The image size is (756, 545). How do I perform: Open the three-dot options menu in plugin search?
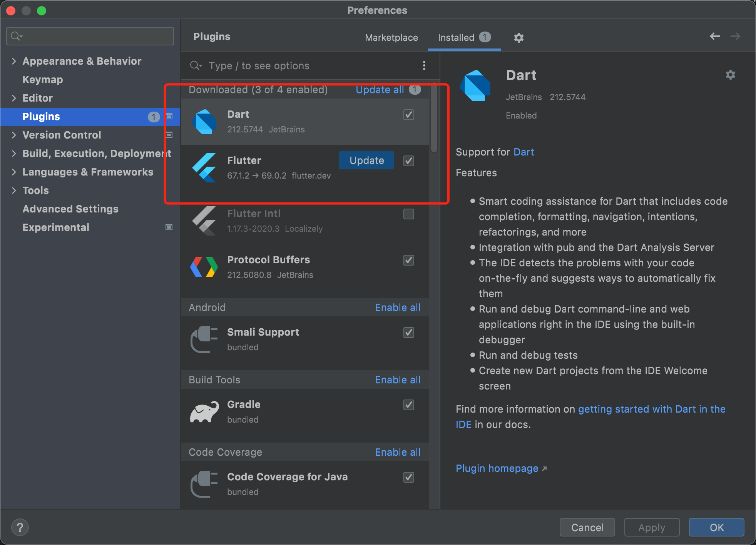tap(424, 66)
